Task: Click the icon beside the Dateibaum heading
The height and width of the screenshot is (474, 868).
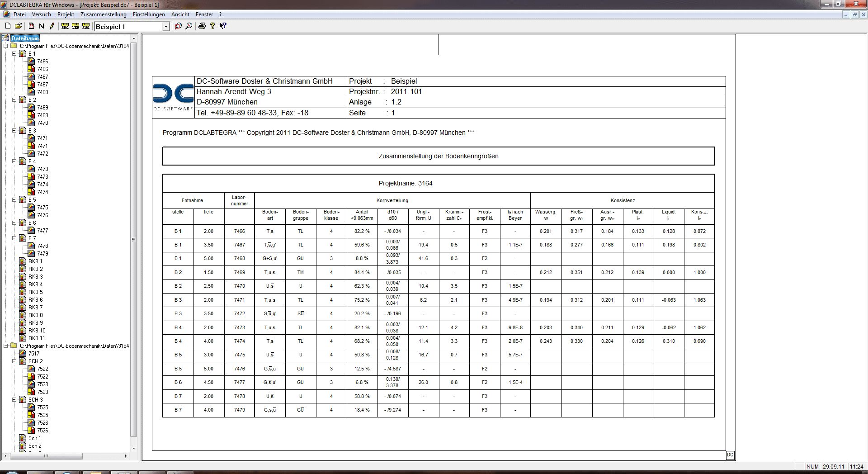Action: tap(5, 38)
